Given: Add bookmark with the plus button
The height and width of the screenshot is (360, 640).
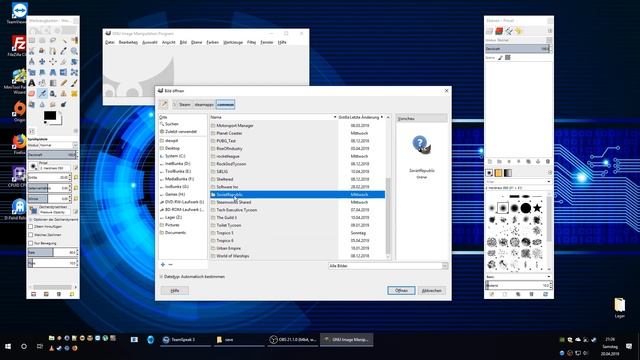Looking at the screenshot, I should [163, 264].
